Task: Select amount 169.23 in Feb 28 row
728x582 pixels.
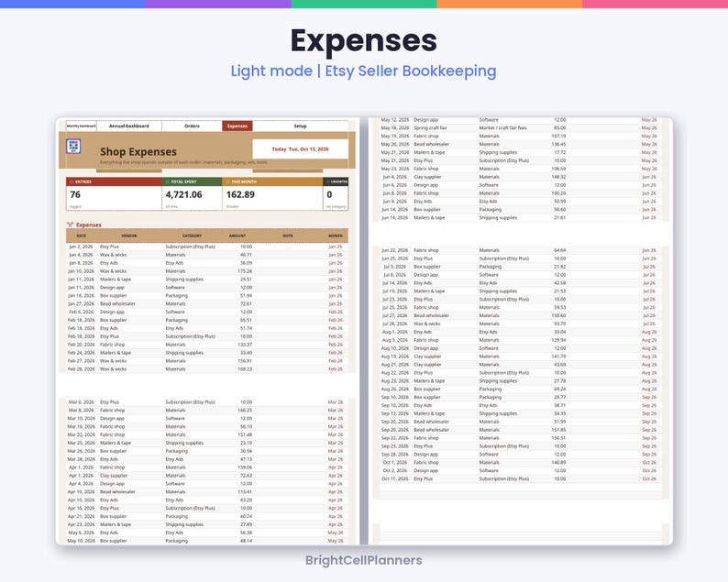Action: coord(245,369)
